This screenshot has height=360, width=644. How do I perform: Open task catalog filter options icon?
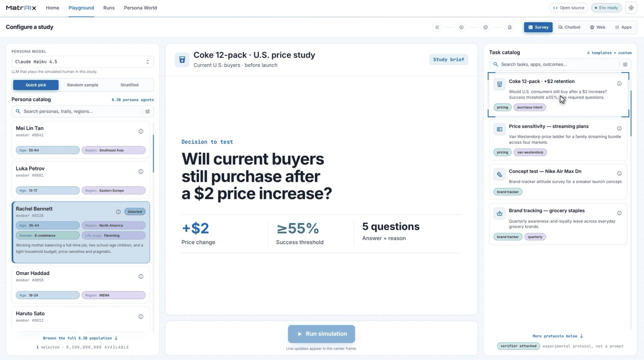coord(625,64)
